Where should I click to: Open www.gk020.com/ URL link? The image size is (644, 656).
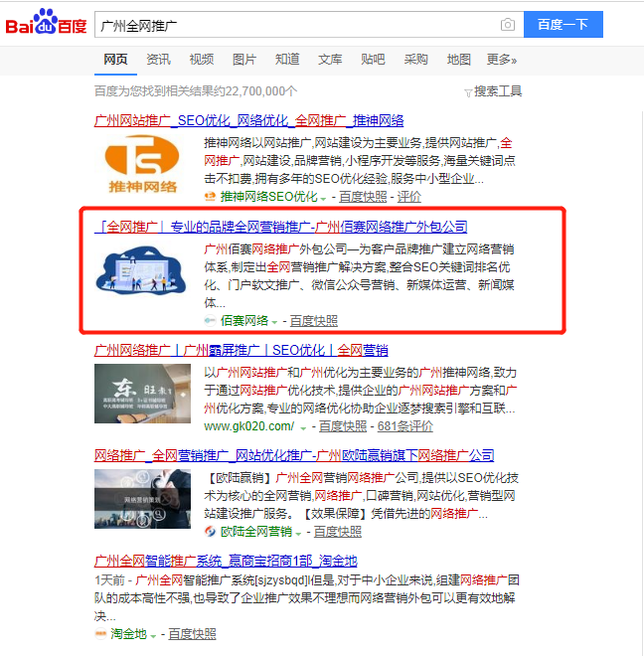(249, 426)
